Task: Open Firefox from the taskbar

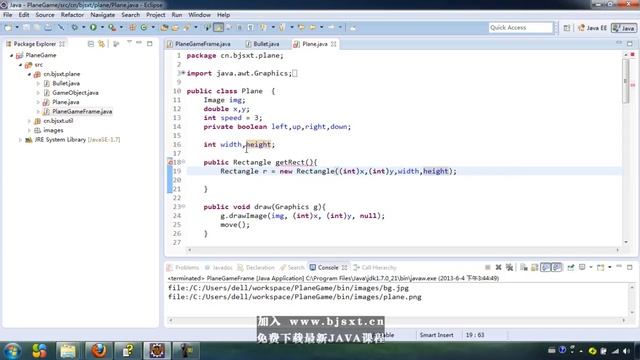Action: tap(98, 351)
